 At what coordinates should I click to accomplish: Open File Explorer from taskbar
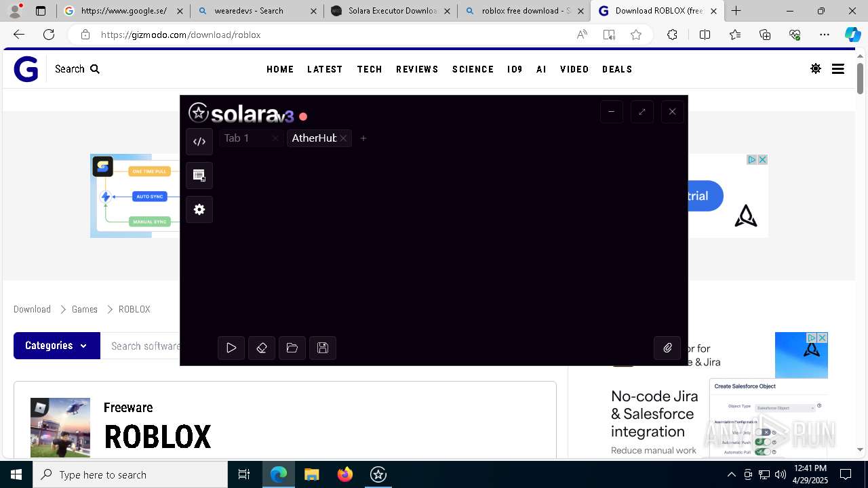coord(311,474)
